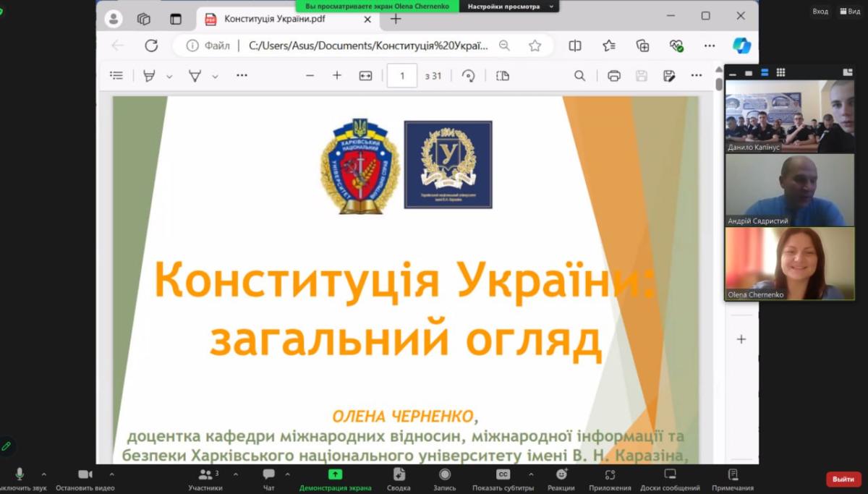Expand the audio options arrow beside microphone
Screen dimensions: 868x494
tap(44, 474)
